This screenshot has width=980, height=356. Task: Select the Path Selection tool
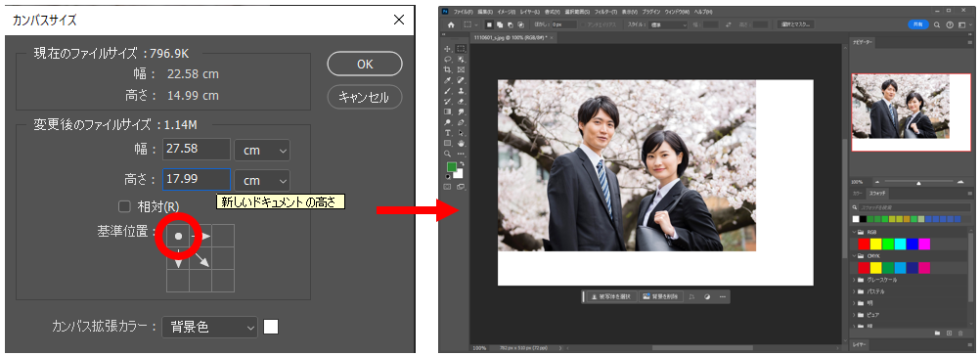click(462, 133)
